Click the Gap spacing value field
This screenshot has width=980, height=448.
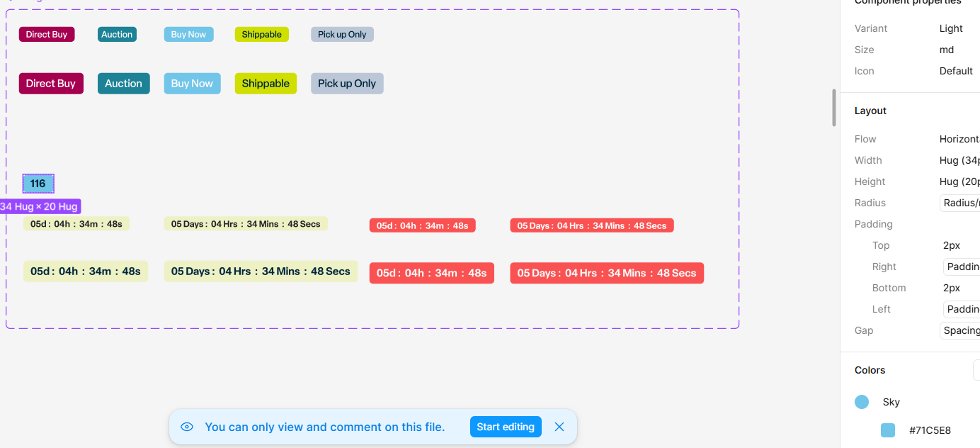(x=960, y=330)
